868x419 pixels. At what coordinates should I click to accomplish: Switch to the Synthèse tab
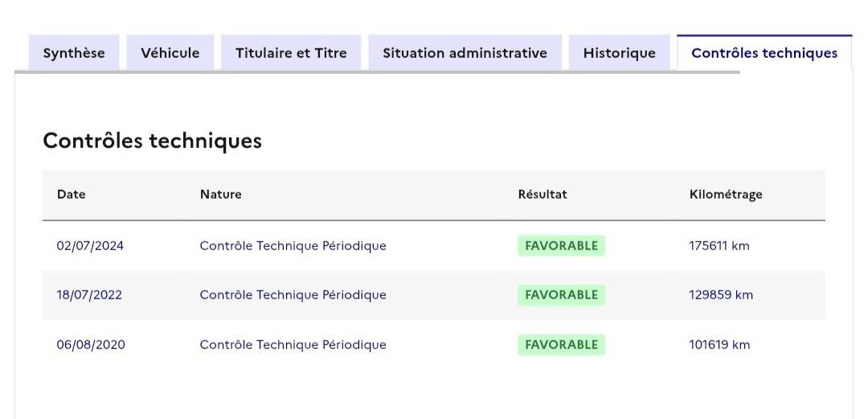coord(74,52)
